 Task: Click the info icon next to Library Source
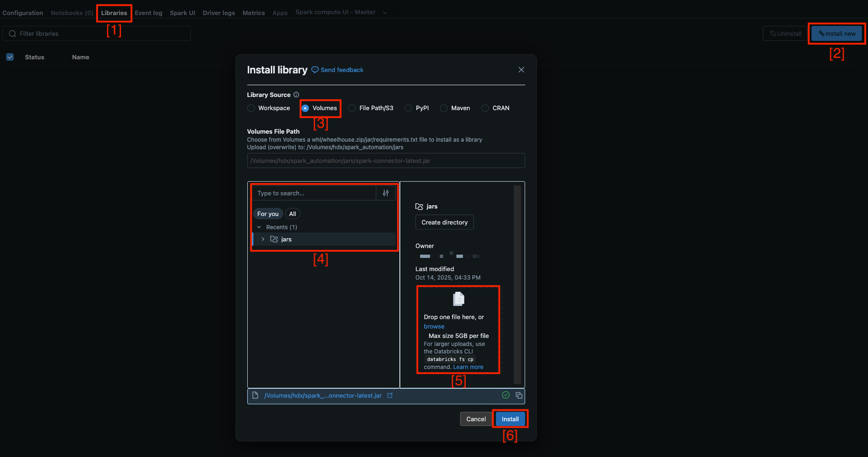(296, 95)
